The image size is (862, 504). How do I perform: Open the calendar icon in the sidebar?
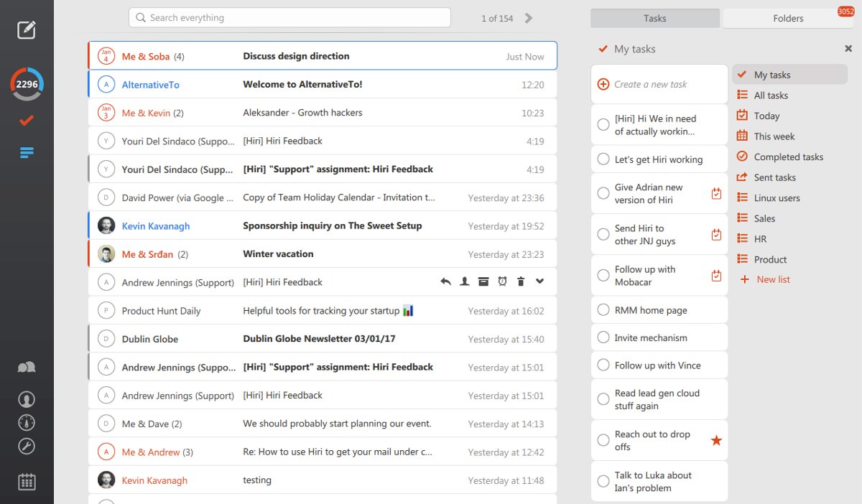[x=27, y=481]
